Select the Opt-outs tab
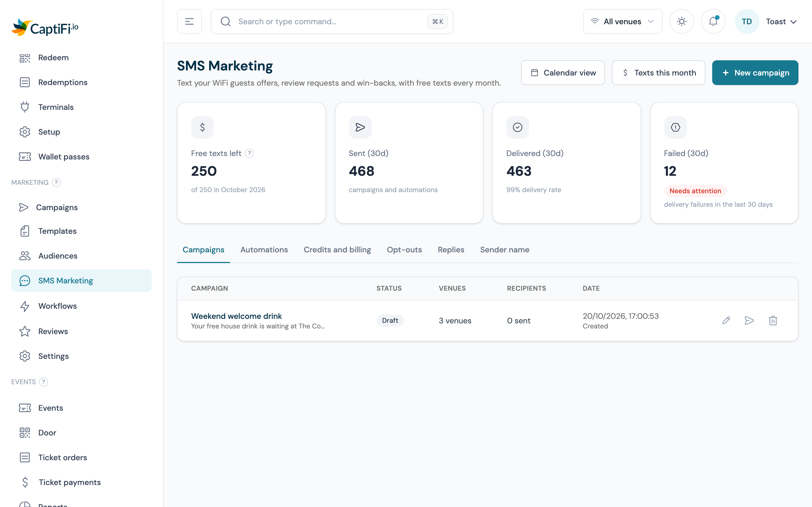812x507 pixels. (404, 250)
